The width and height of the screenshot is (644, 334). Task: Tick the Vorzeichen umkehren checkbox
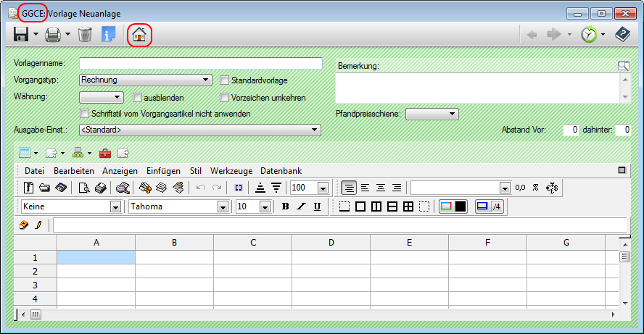pos(225,97)
